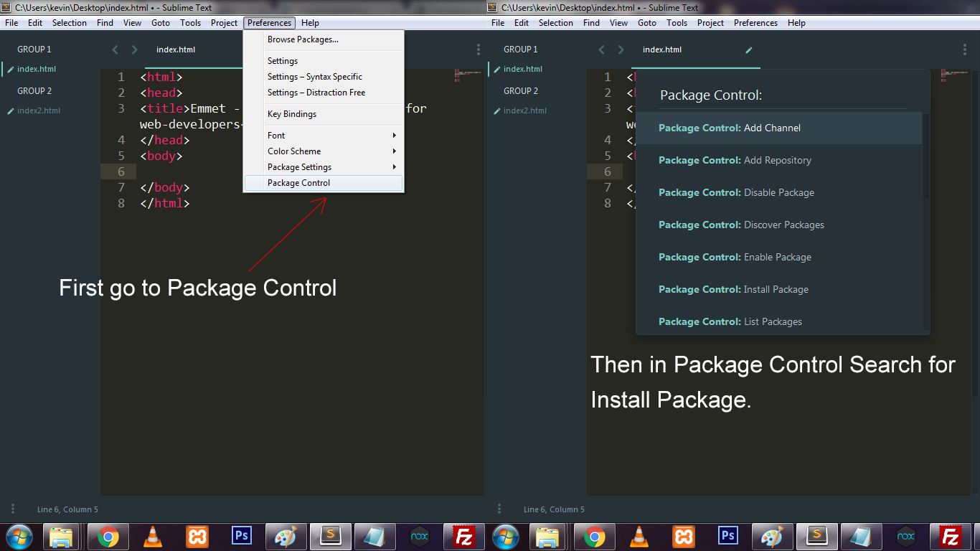Click the <body> tag on line 5, left editor
Screen dimensions: 980x551
161,156
